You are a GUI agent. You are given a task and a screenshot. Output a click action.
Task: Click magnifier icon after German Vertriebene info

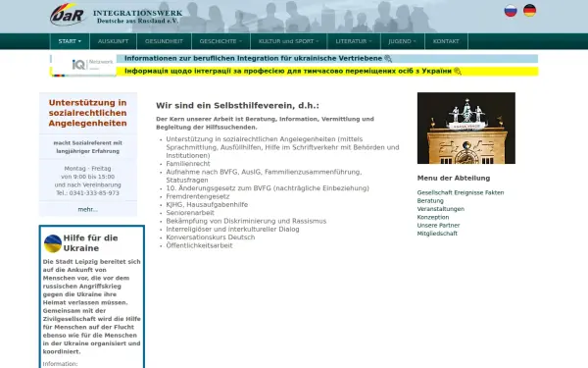pos(388,59)
